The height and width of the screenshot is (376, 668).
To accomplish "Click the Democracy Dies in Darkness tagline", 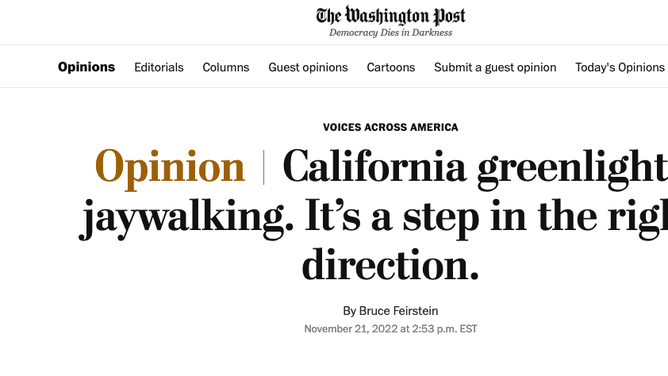I will point(390,33).
